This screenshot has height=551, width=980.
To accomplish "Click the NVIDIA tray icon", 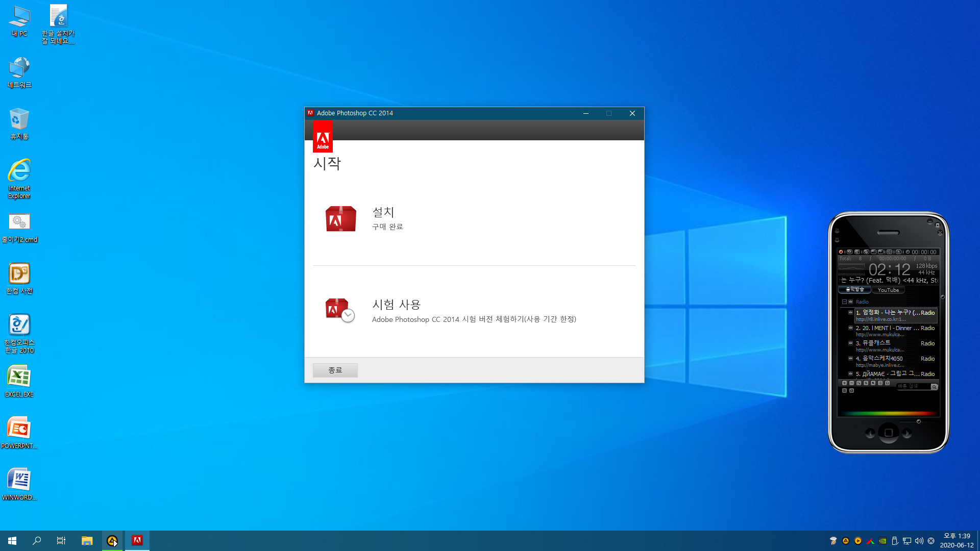I will point(883,541).
